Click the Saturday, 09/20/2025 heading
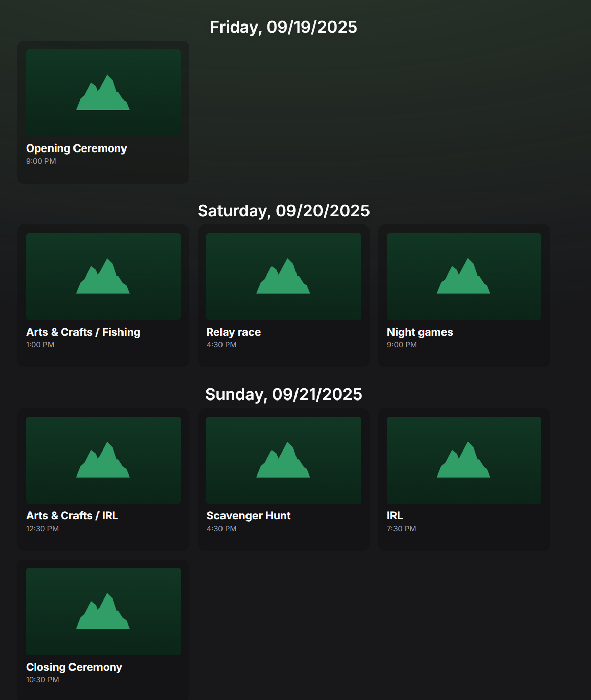591x700 pixels. point(284,211)
